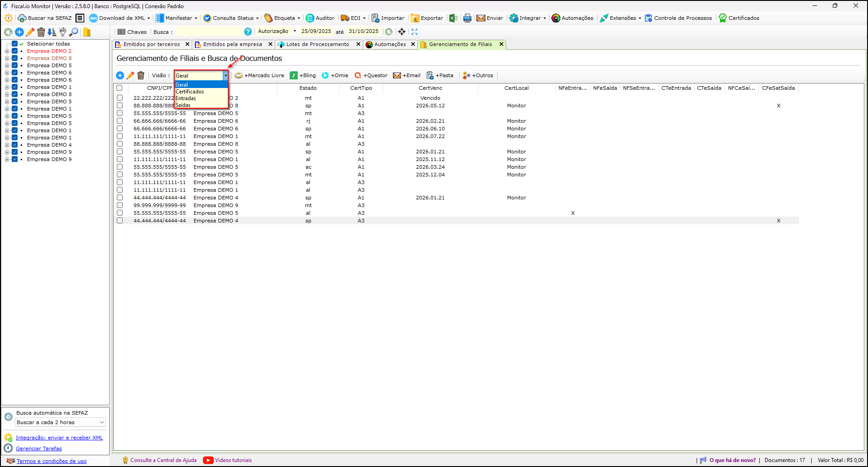Click the printer icon in main toolbar
The width and height of the screenshot is (868, 467).
(x=467, y=18)
